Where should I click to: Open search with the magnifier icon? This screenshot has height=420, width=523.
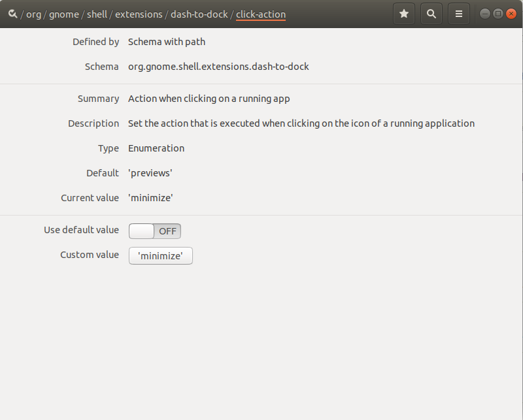tap(431, 13)
